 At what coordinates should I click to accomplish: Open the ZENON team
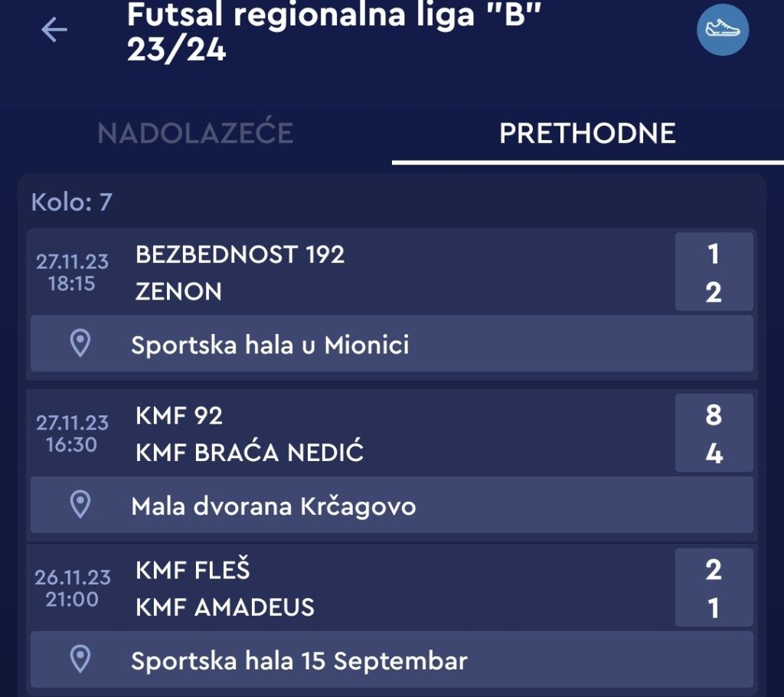point(178,292)
